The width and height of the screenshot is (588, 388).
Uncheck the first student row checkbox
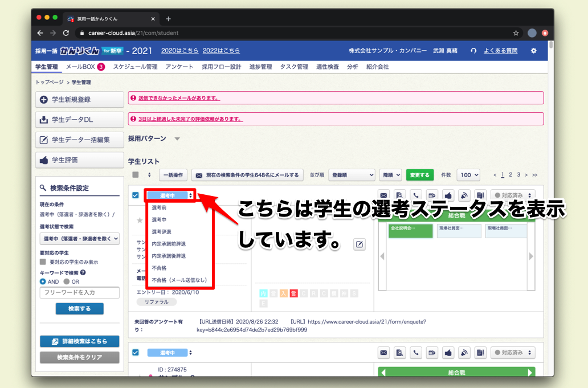135,194
